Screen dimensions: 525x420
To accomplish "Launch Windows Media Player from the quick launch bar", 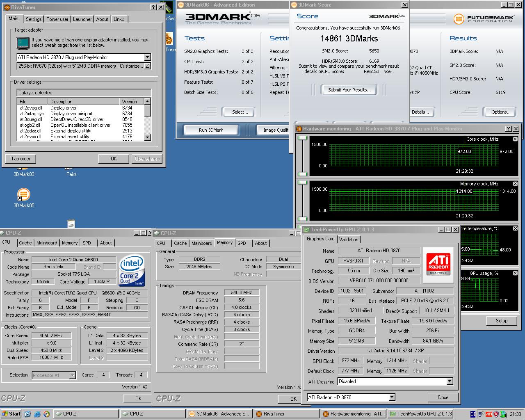I will click(x=46, y=414).
